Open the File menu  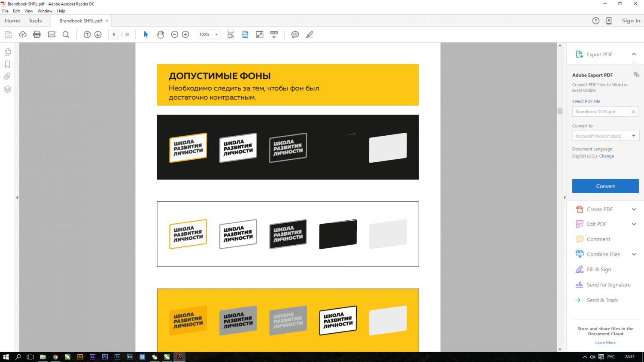coord(5,11)
